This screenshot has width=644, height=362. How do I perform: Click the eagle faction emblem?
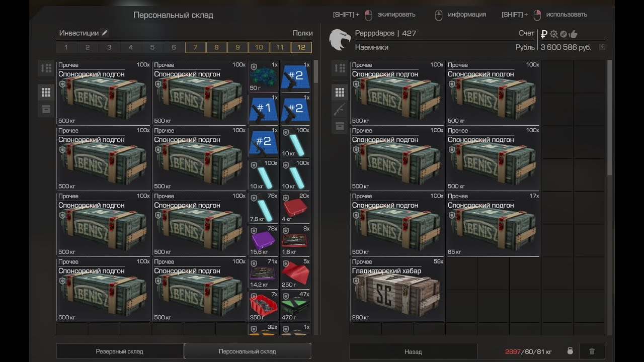point(340,39)
